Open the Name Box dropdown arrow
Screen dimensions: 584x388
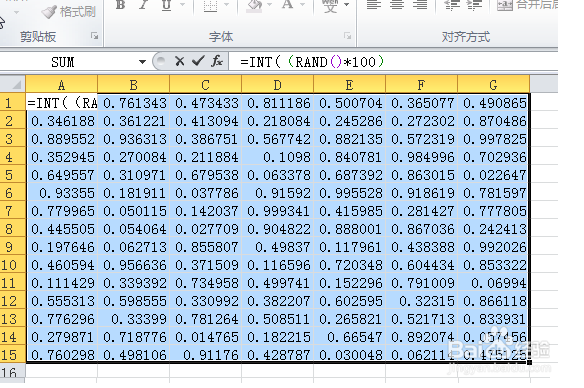click(x=142, y=62)
